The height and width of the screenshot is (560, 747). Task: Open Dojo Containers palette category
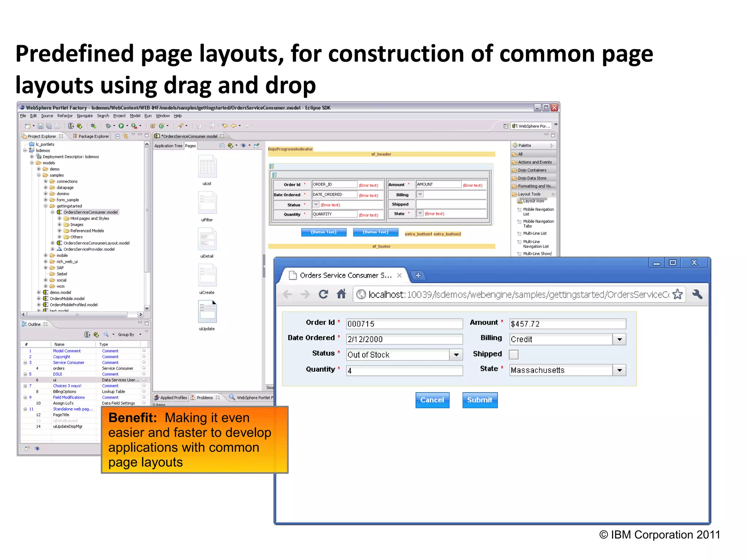[534, 170]
